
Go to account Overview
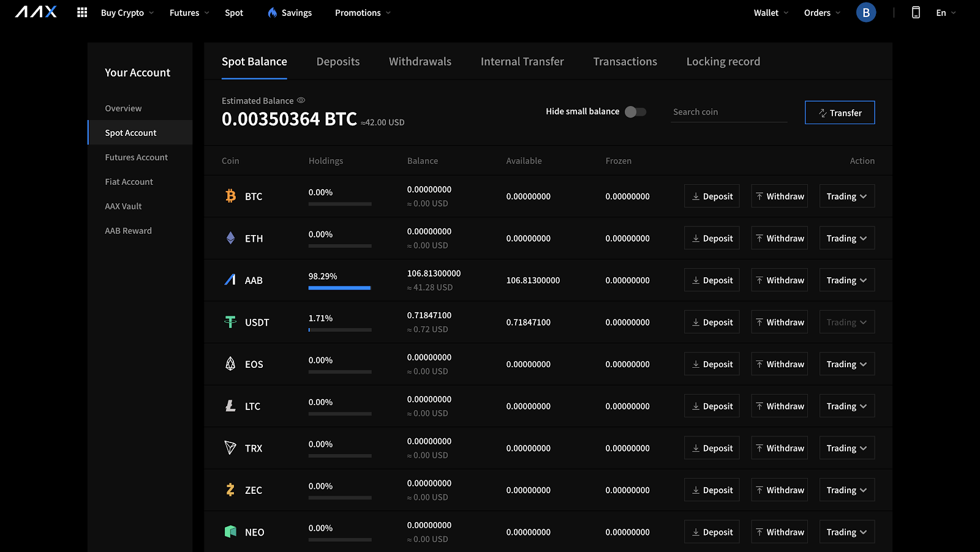pyautogui.click(x=123, y=108)
